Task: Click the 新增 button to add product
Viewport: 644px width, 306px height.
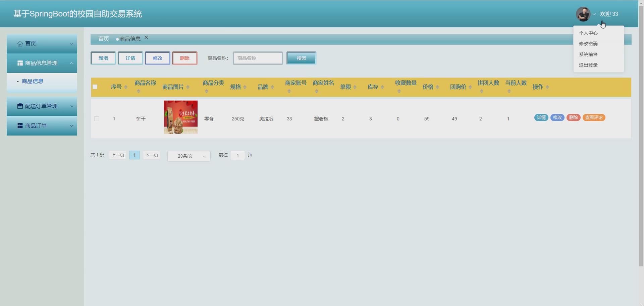Action: [103, 58]
